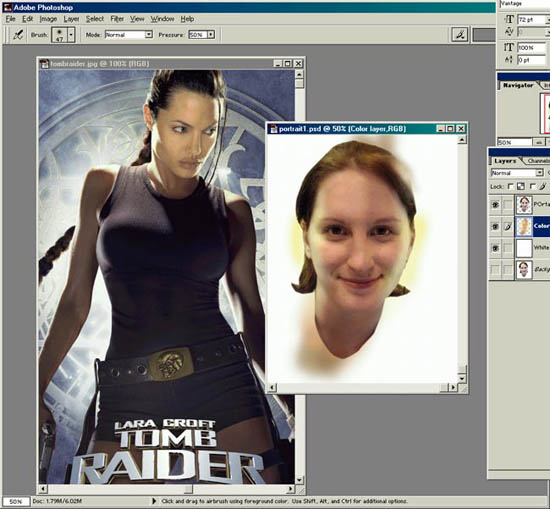Click scroll right arrow in tombraider.jpg window
This screenshot has height=509, width=550.
[x=291, y=489]
